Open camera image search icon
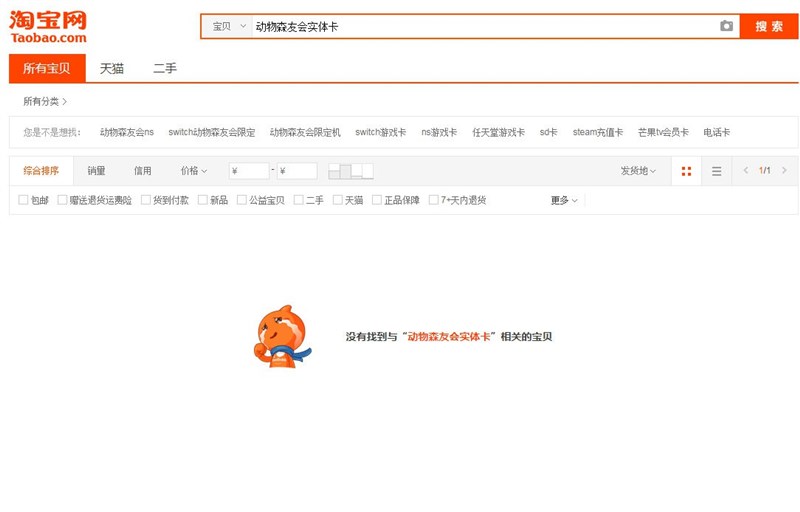Image resolution: width=800 pixels, height=512 pixels. click(727, 26)
